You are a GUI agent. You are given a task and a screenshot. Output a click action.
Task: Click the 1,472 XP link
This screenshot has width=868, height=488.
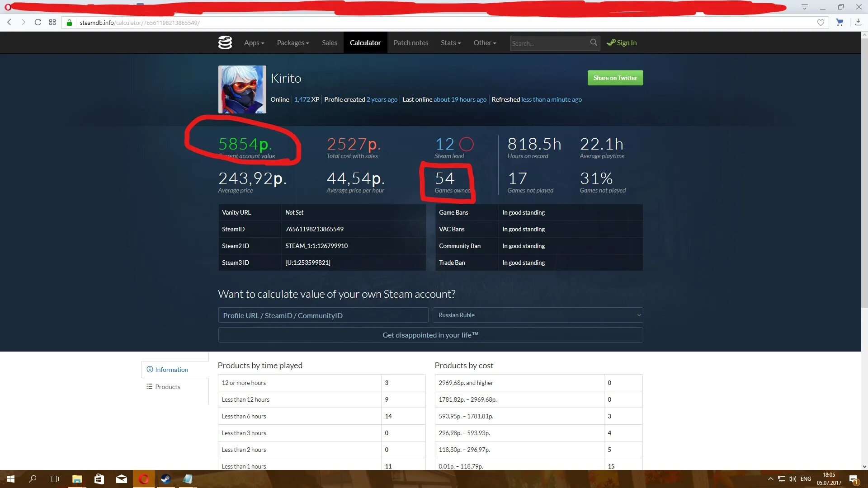307,99
